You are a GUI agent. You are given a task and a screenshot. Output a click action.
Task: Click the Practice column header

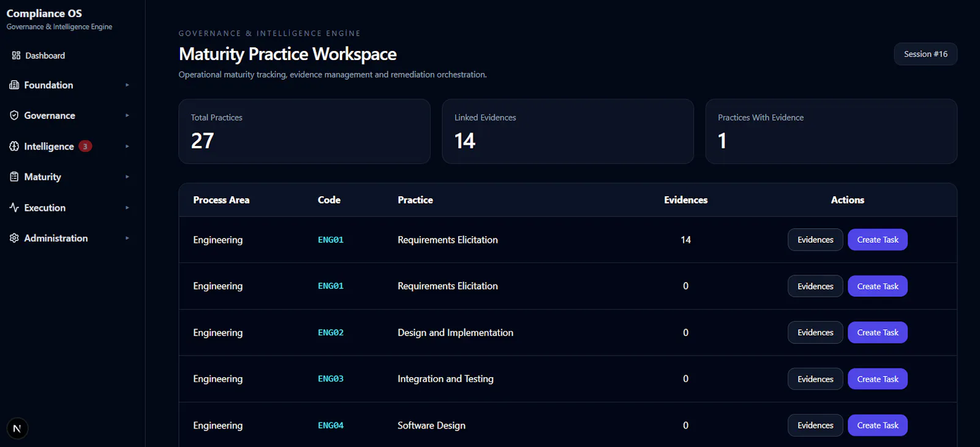tap(415, 200)
